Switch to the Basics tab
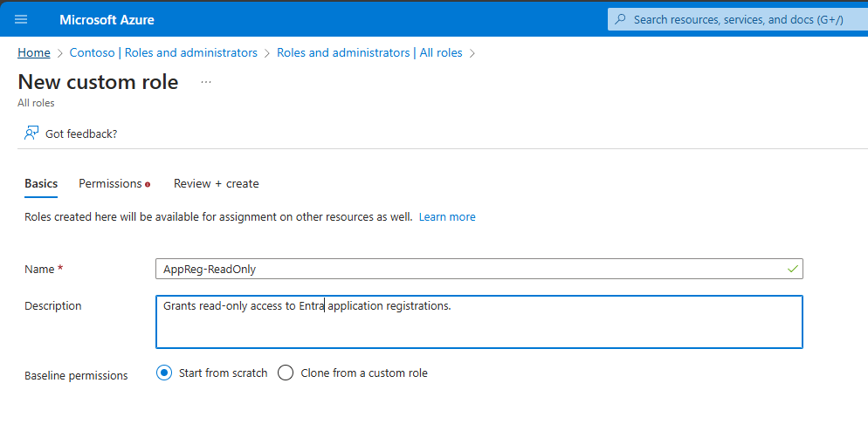The height and width of the screenshot is (431, 868). (x=41, y=183)
